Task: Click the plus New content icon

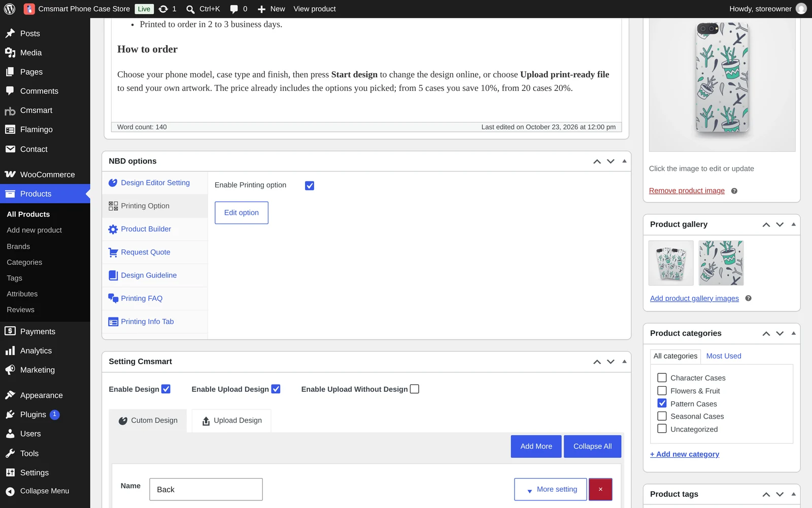Action: (261, 9)
